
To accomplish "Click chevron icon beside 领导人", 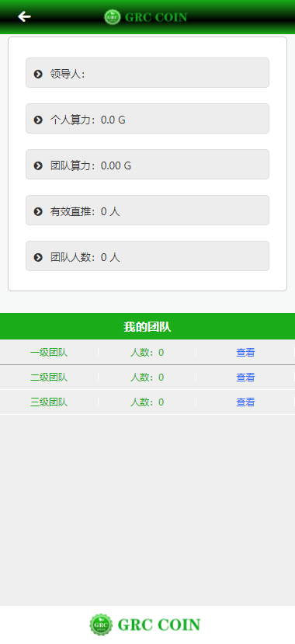I will 38,74.
